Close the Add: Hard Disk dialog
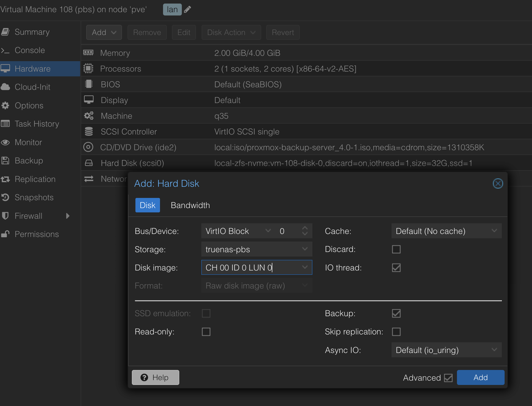This screenshot has height=406, width=532. coord(498,183)
